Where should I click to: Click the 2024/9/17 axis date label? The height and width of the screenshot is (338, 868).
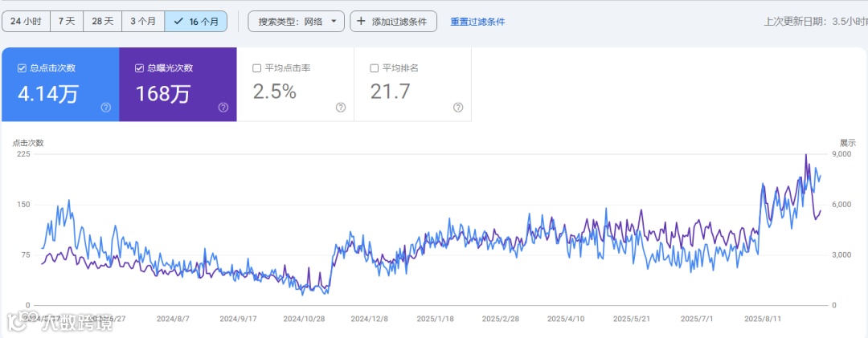239,320
